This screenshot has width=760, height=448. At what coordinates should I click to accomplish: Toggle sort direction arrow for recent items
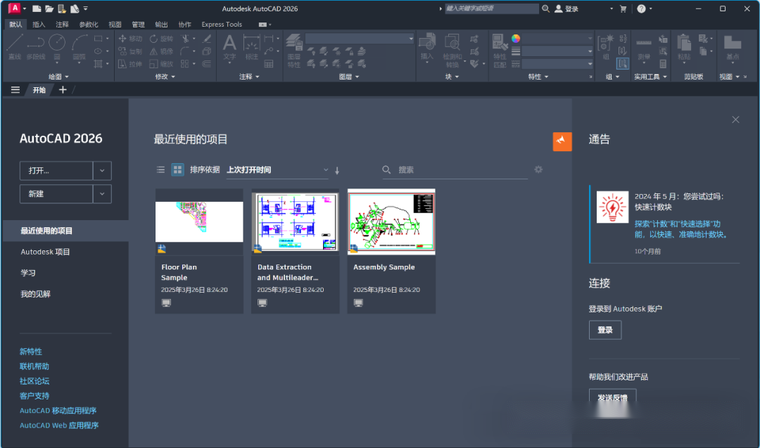[337, 170]
